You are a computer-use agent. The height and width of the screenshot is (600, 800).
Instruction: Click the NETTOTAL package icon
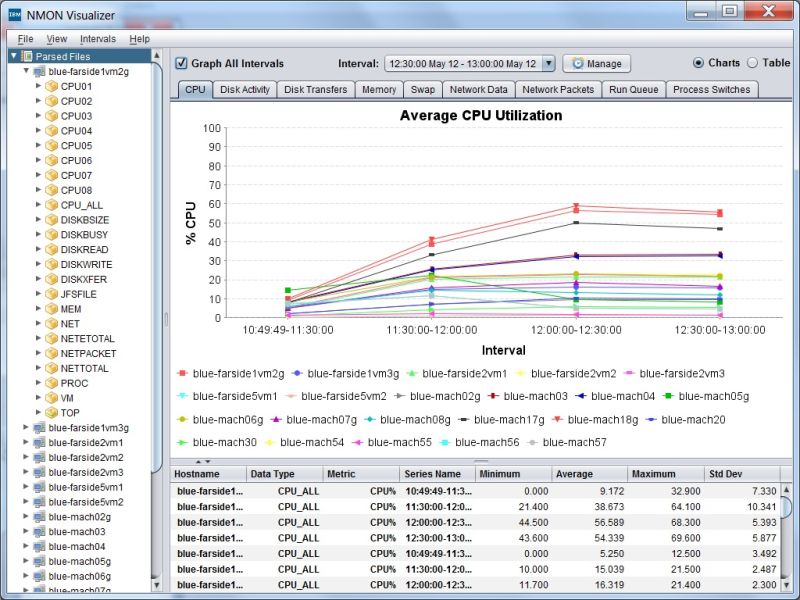(52, 368)
